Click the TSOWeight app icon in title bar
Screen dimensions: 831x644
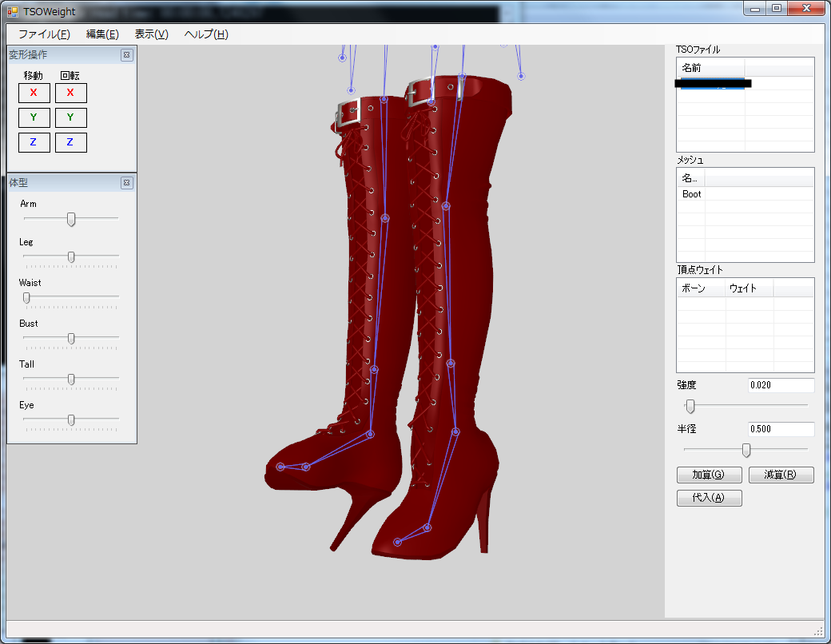(x=13, y=11)
